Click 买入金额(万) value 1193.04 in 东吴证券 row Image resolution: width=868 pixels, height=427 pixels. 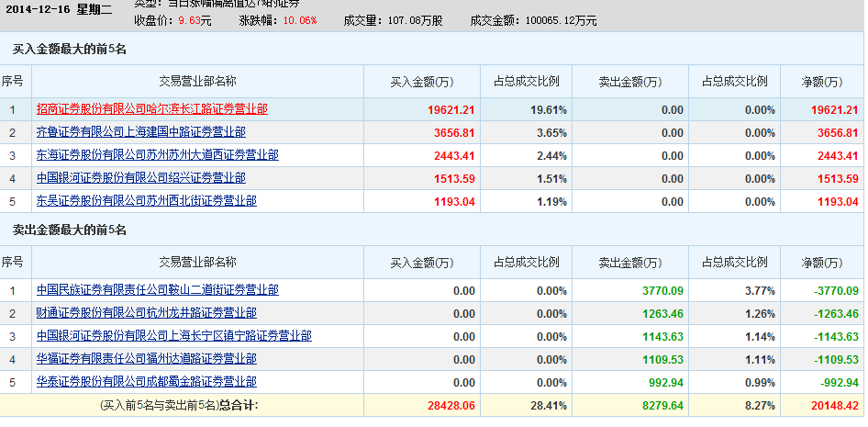click(x=454, y=202)
